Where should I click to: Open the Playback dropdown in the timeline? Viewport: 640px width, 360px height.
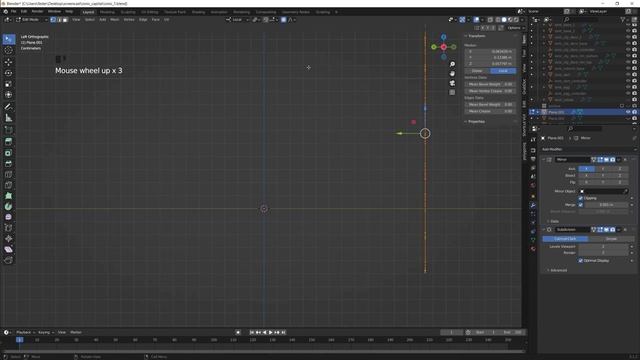pyautogui.click(x=25, y=332)
